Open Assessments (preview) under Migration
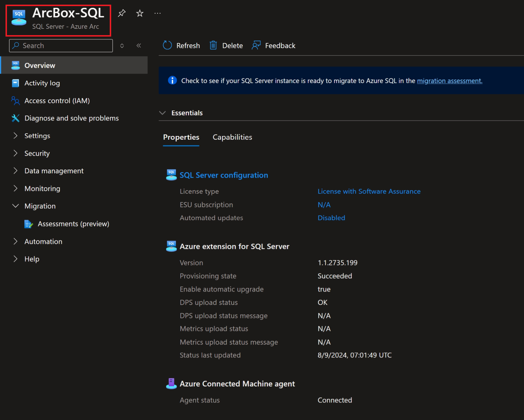 [74, 224]
